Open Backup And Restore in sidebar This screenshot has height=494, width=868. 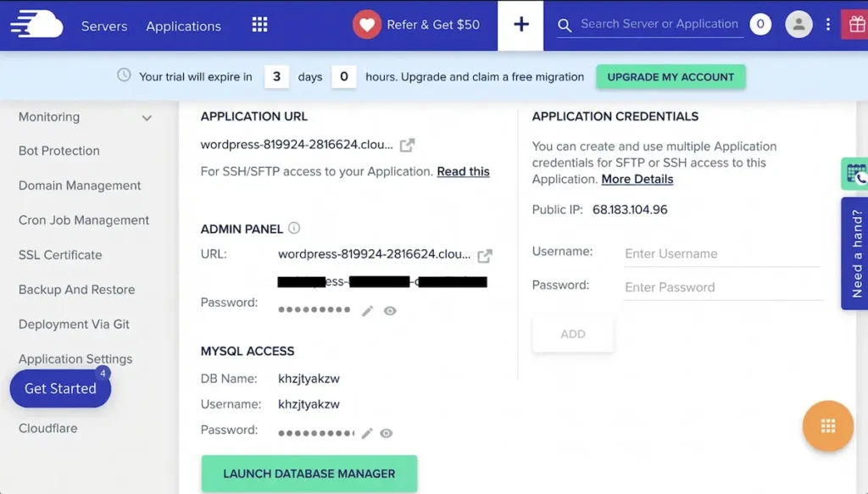pyautogui.click(x=76, y=289)
